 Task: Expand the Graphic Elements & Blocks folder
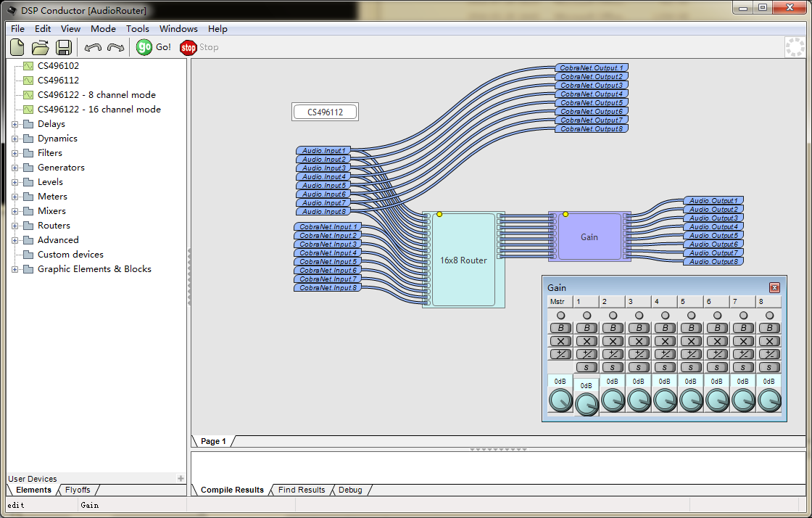15,269
